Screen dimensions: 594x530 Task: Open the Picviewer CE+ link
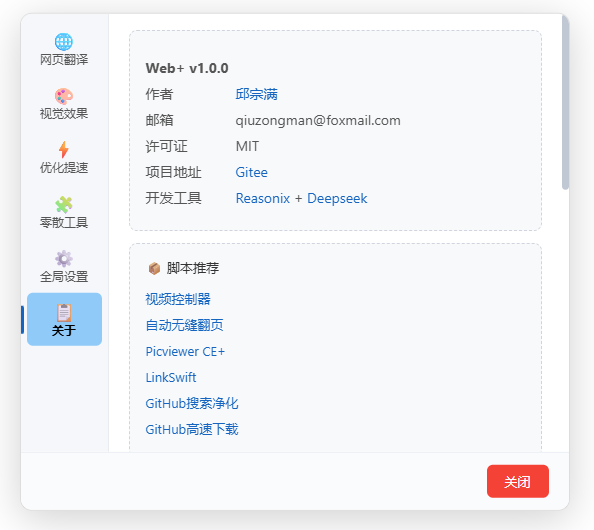(185, 352)
